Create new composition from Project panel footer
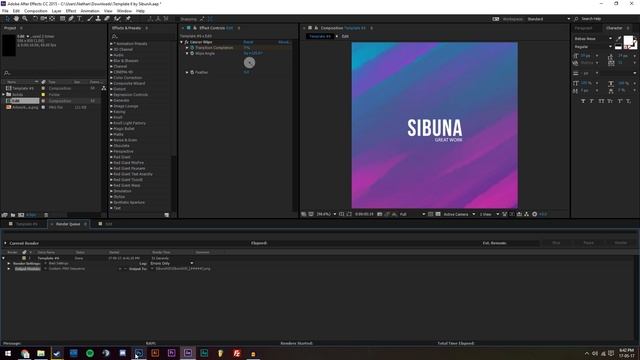 [x=21, y=215]
